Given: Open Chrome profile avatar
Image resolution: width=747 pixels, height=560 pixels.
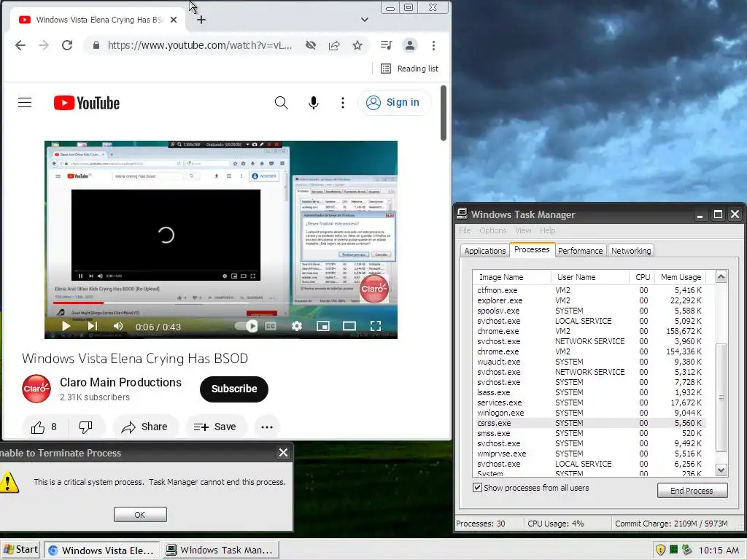Looking at the screenshot, I should pyautogui.click(x=410, y=45).
